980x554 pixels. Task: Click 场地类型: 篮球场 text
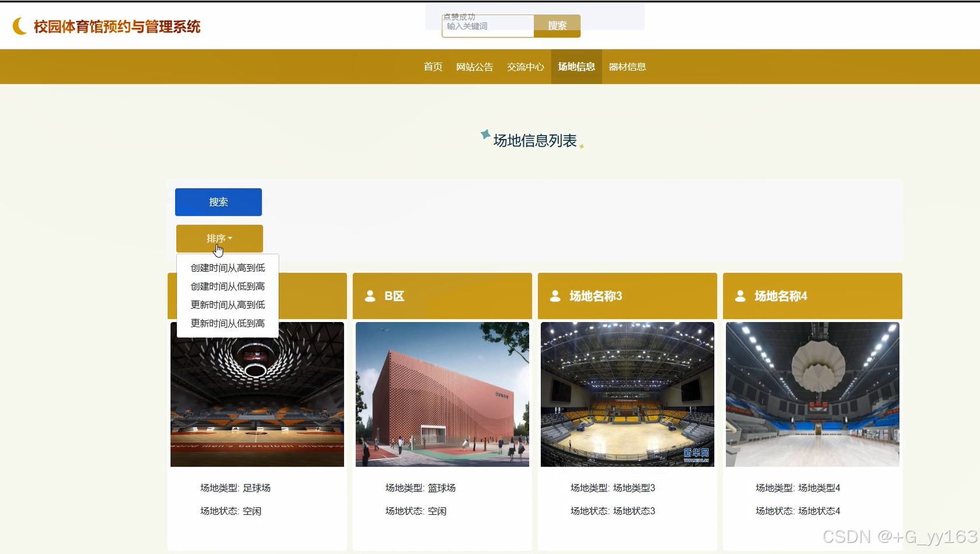click(421, 488)
